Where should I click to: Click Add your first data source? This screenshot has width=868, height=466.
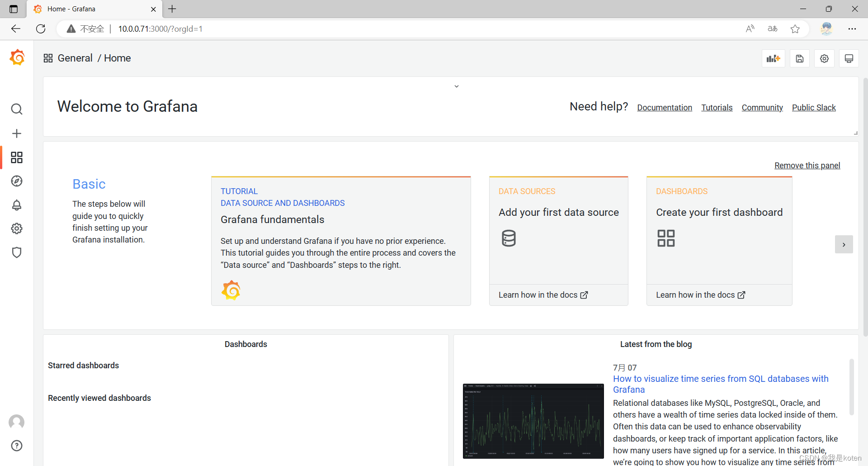click(x=559, y=212)
